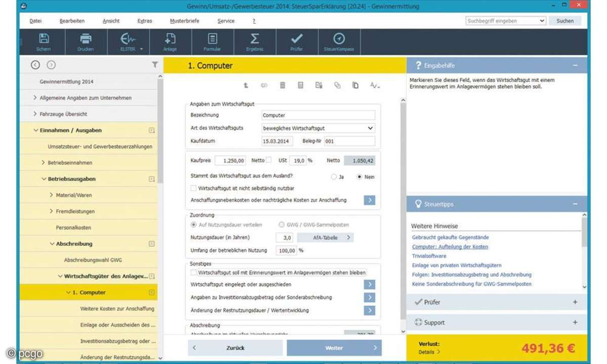Image resolution: width=607 pixels, height=364 pixels.
Task: Open the search term dropdown
Action: (543, 21)
